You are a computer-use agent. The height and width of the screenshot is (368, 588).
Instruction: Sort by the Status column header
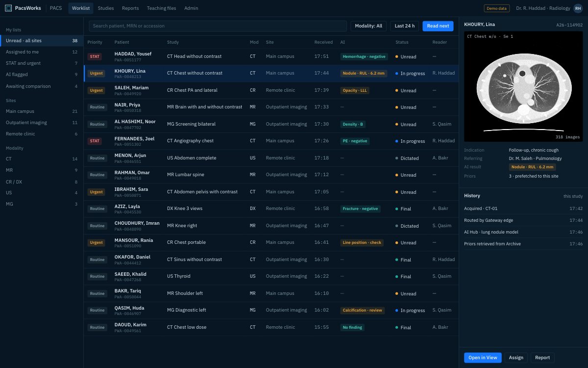pos(402,42)
